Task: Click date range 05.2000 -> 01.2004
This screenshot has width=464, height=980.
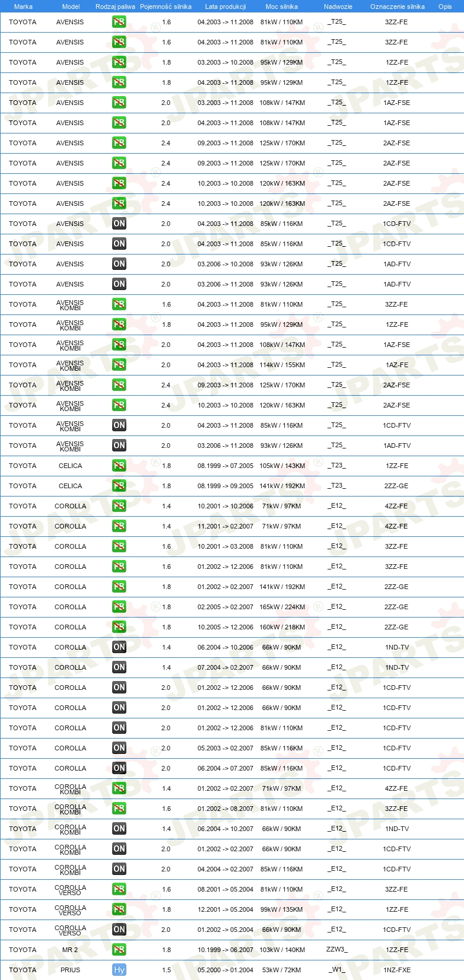Action: pos(225,970)
